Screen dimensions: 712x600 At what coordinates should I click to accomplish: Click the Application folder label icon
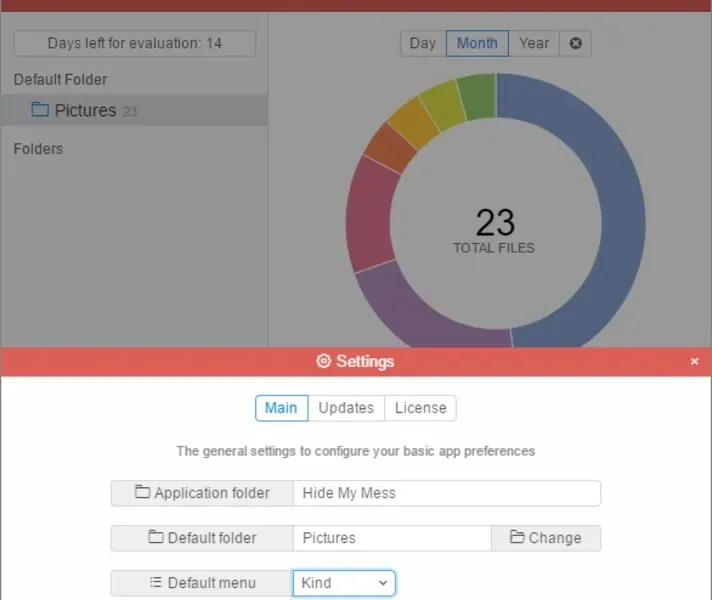point(142,492)
